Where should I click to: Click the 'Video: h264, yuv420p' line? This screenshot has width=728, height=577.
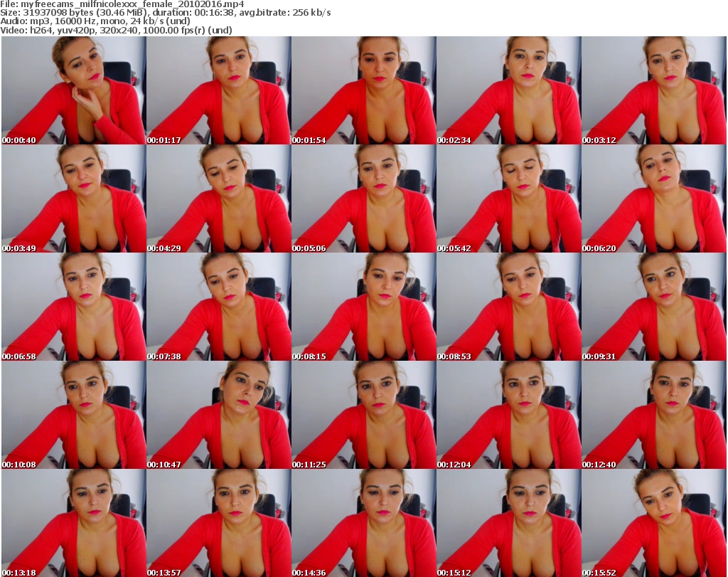coord(116,30)
